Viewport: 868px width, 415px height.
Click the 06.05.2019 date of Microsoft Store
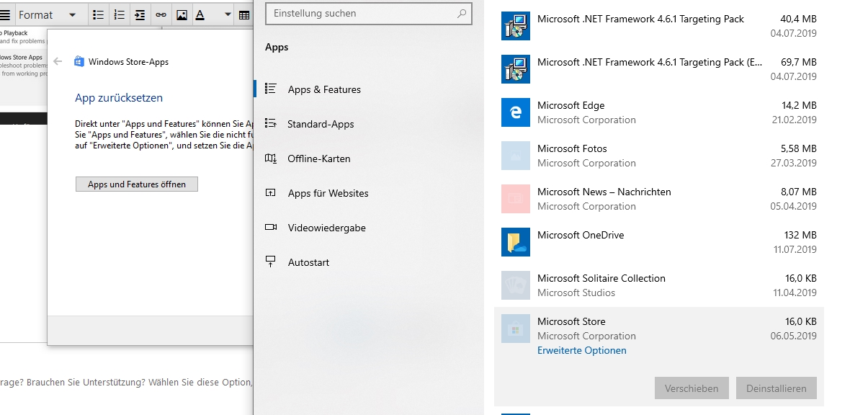[x=794, y=336]
